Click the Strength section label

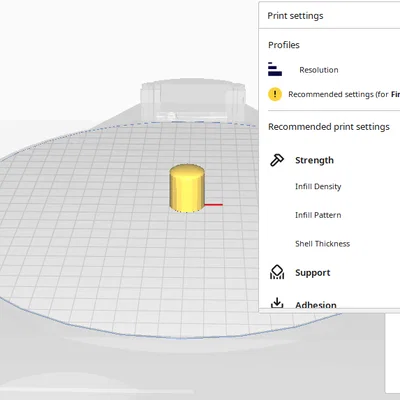tap(314, 160)
